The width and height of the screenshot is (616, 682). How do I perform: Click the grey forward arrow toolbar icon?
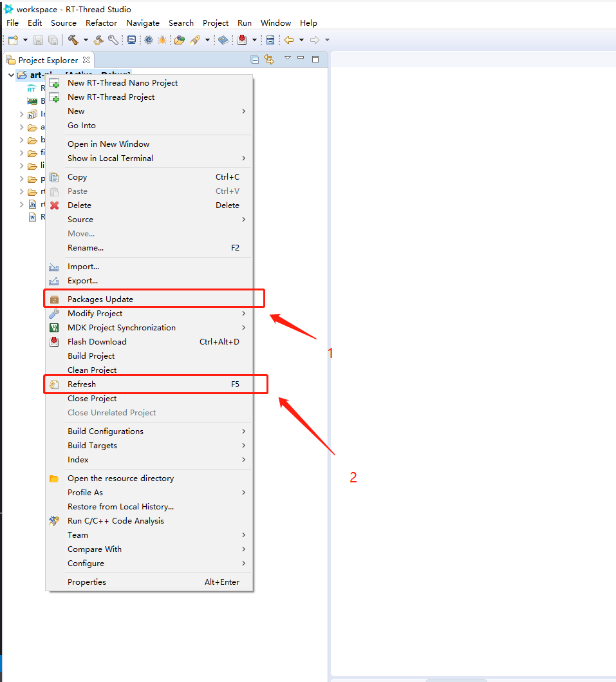coord(315,40)
